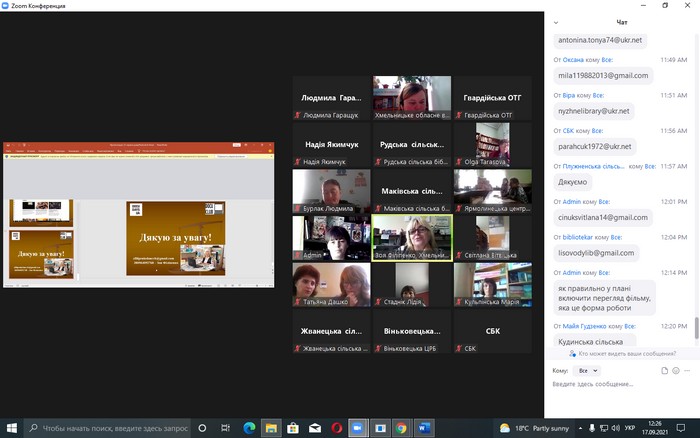700x438 pixels.
Task: Click the 'Дякую за увагу!' shared slide
Action: pyautogui.click(x=175, y=240)
